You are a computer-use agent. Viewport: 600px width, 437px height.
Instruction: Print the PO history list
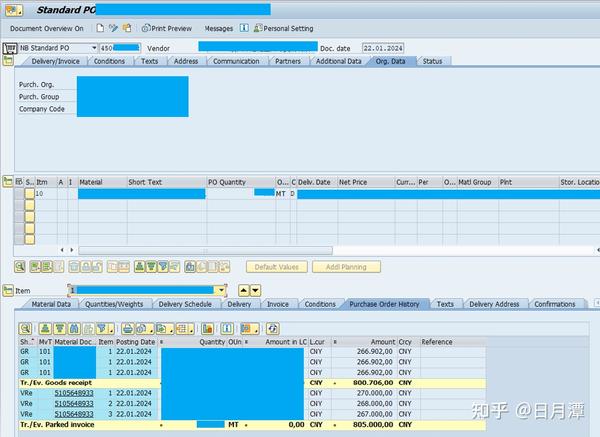coord(127,328)
